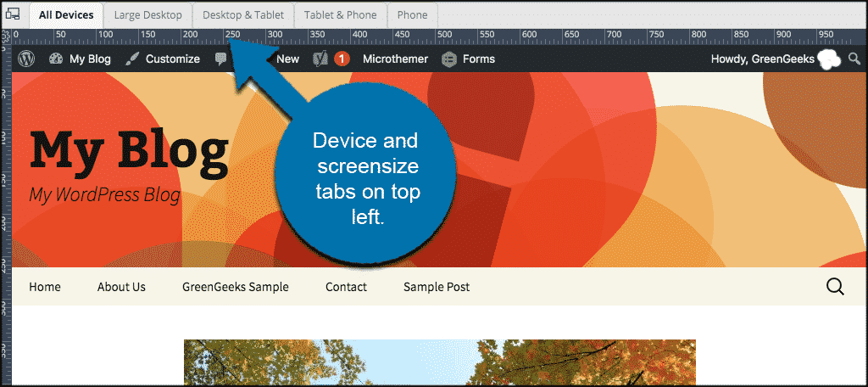868x387 pixels.
Task: Switch to the Desktop & Tablet tab
Action: click(x=243, y=15)
